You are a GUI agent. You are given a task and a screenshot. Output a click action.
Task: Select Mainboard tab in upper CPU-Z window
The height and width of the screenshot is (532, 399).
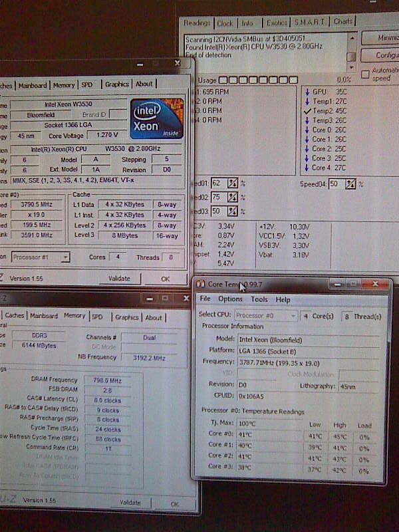pos(33,85)
